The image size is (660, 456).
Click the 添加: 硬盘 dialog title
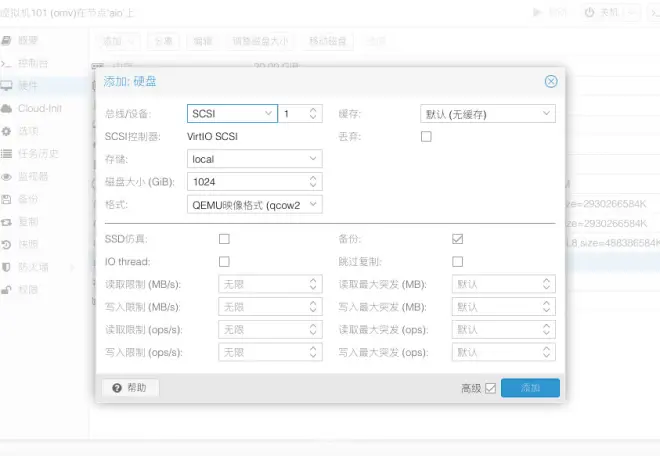130,81
